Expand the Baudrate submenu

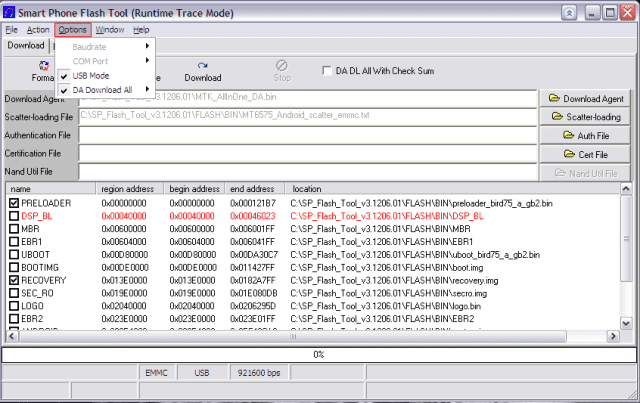click(x=105, y=47)
